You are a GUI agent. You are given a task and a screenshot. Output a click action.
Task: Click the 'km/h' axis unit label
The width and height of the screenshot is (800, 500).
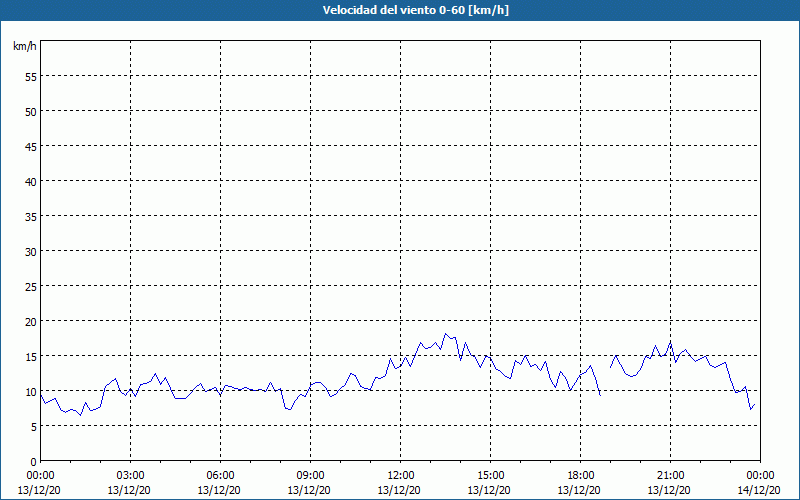tap(24, 46)
